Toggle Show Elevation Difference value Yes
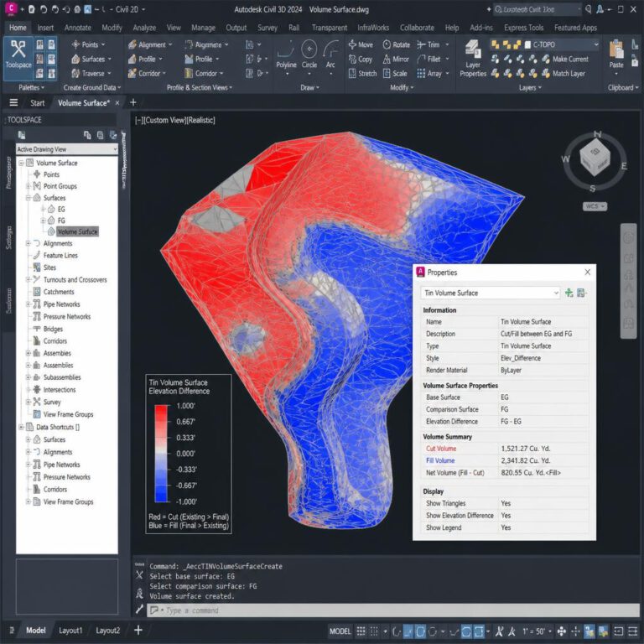 [506, 516]
